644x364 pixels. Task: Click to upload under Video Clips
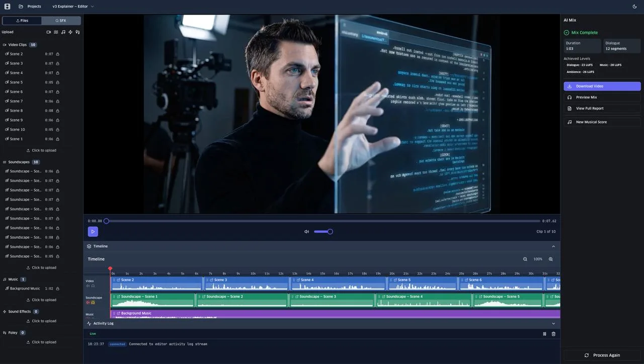(41, 151)
